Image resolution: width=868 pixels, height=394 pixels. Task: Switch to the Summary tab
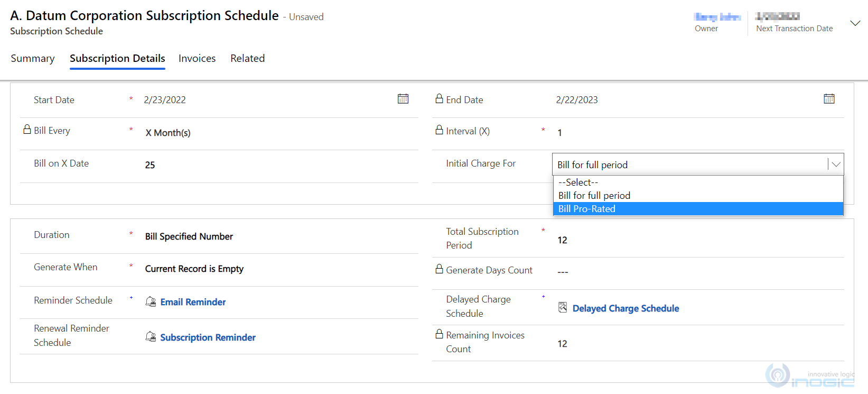tap(33, 58)
